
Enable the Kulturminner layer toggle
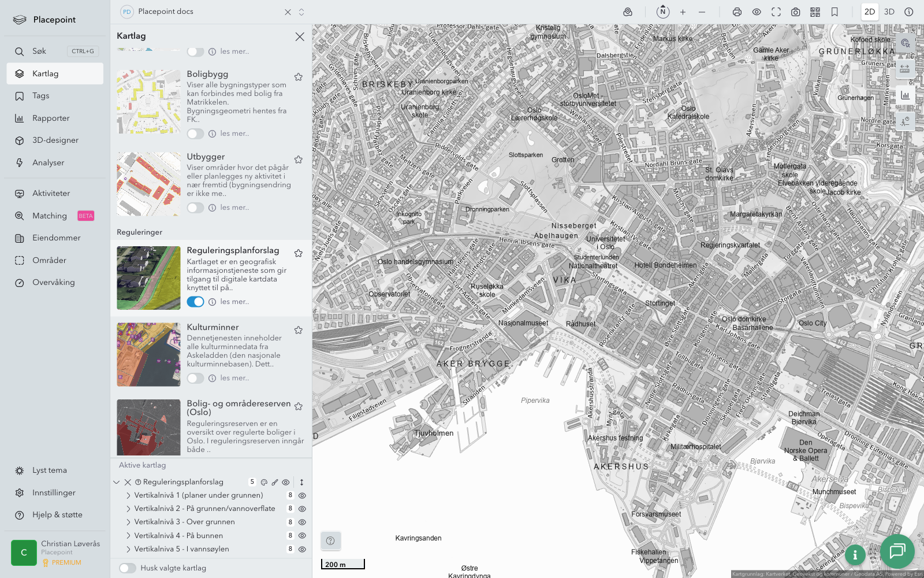(x=195, y=378)
